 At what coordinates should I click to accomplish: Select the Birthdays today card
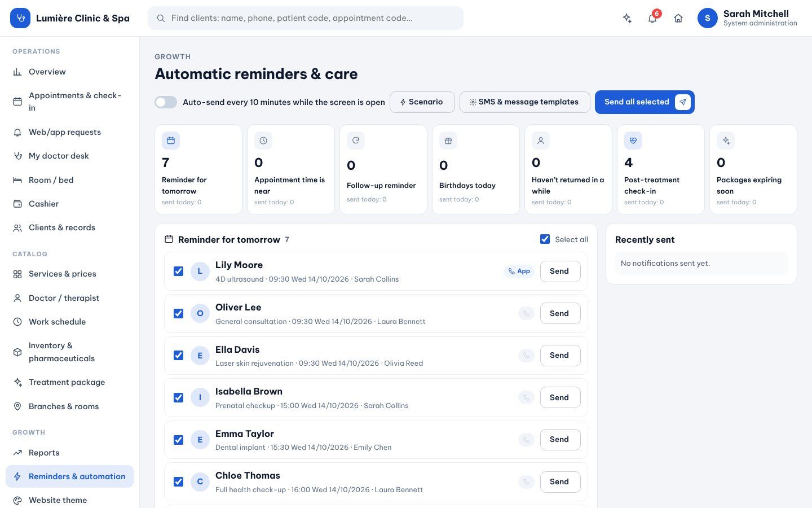click(476, 169)
